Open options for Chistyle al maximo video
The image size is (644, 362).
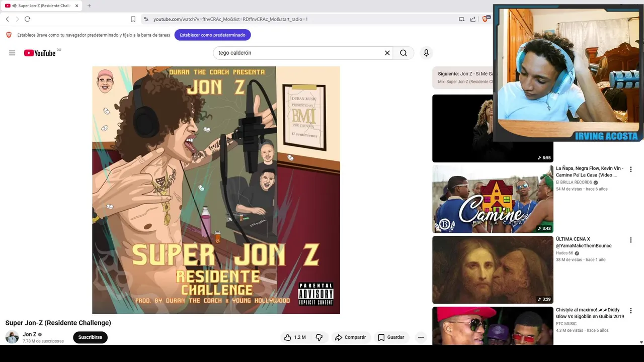tap(630, 311)
